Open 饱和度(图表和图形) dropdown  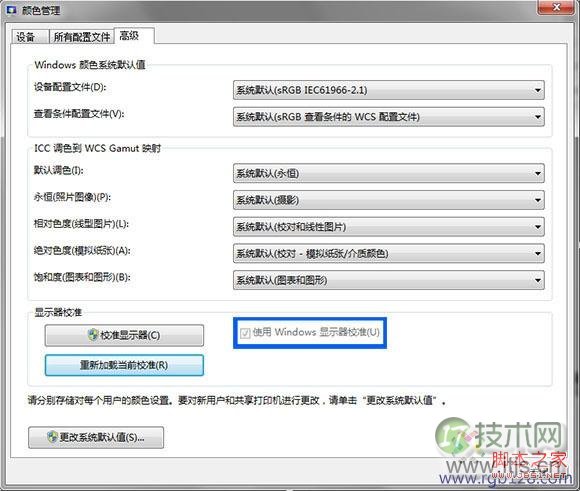coord(388,280)
